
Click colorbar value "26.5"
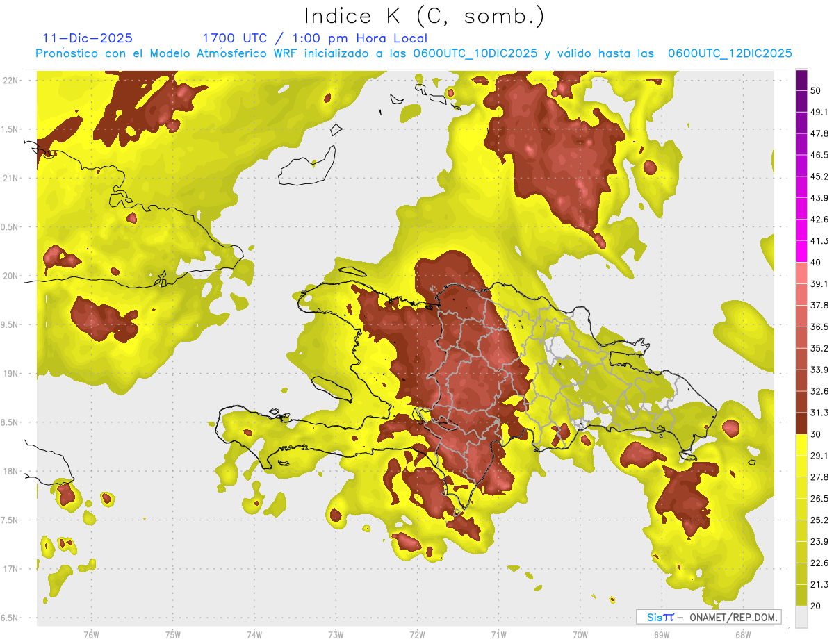pos(820,499)
